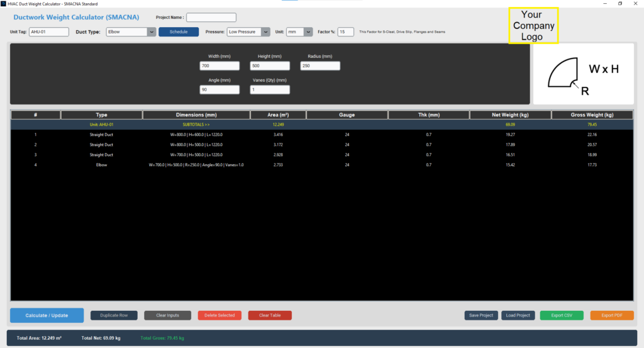Click Delete Selected button
The height and width of the screenshot is (348, 644).
tap(219, 315)
